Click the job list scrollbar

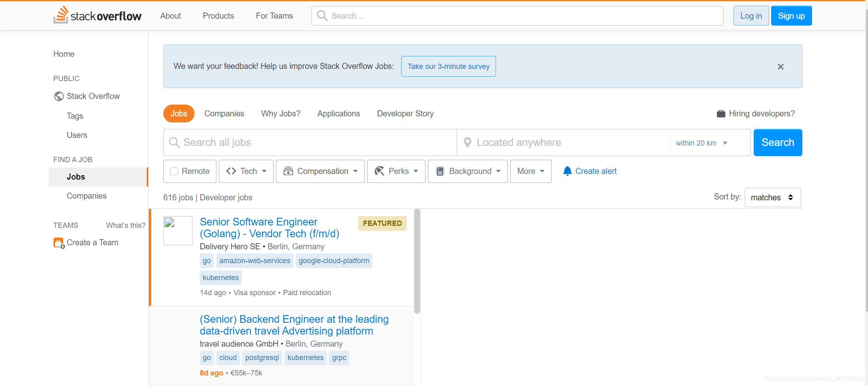[x=417, y=261]
